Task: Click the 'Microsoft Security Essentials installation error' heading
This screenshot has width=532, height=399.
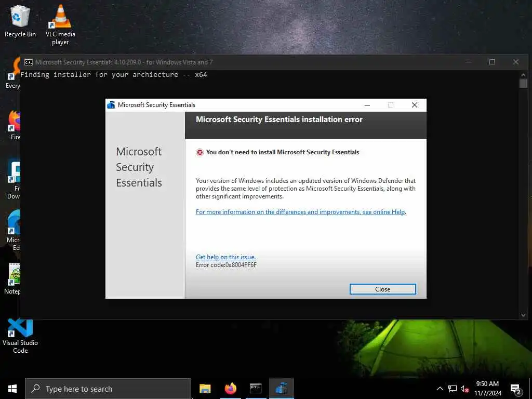Action: tap(279, 119)
